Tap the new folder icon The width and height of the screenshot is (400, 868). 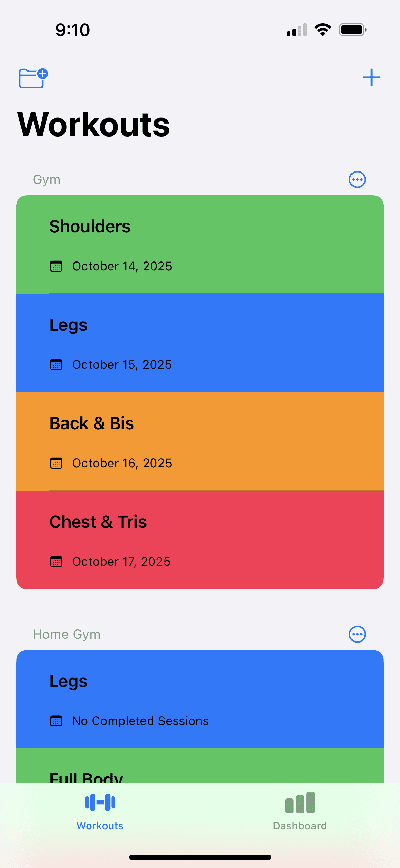tap(33, 78)
